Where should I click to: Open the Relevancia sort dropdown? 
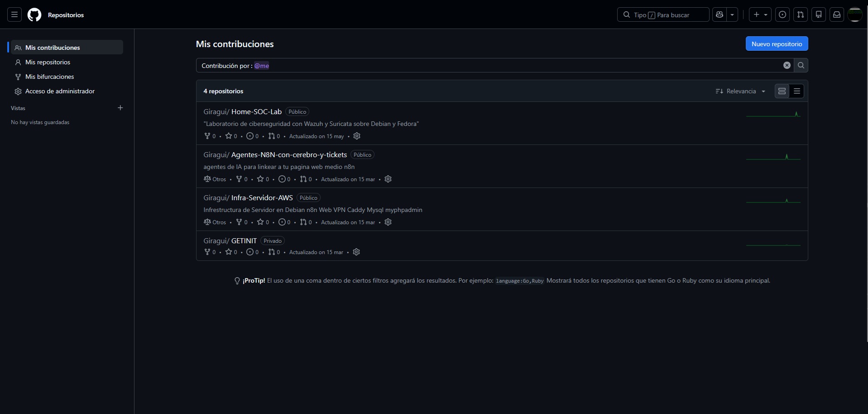click(740, 91)
